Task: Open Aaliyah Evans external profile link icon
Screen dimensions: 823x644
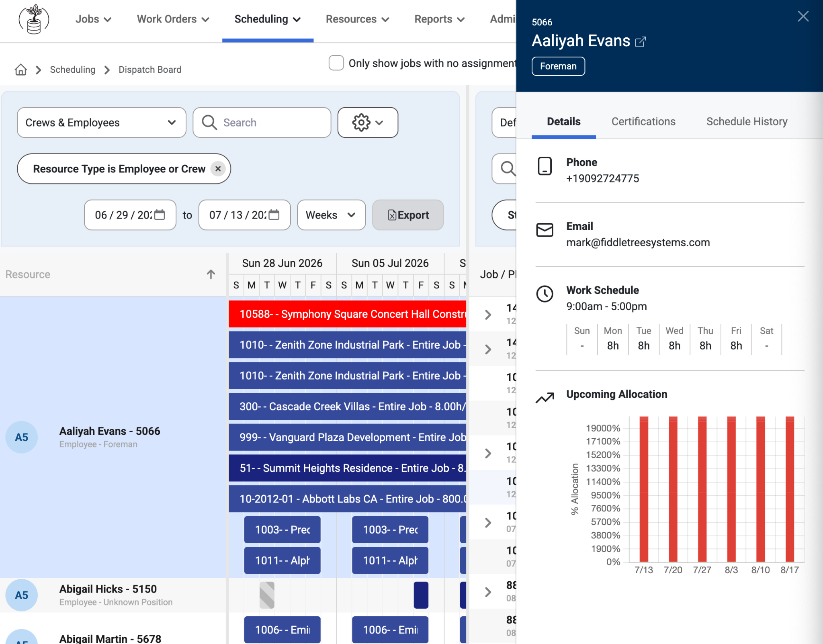Action: [x=641, y=42]
